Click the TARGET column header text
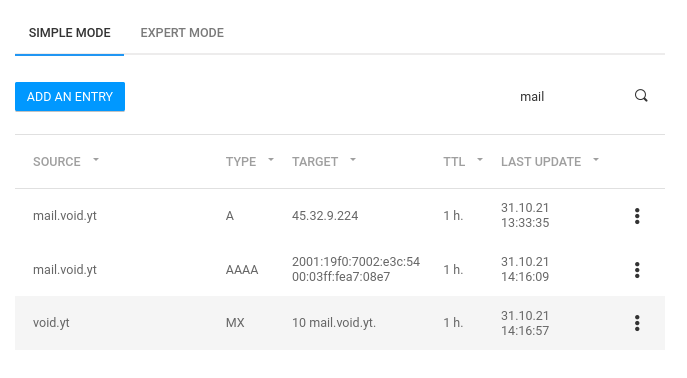The width and height of the screenshot is (687, 378). point(315,162)
